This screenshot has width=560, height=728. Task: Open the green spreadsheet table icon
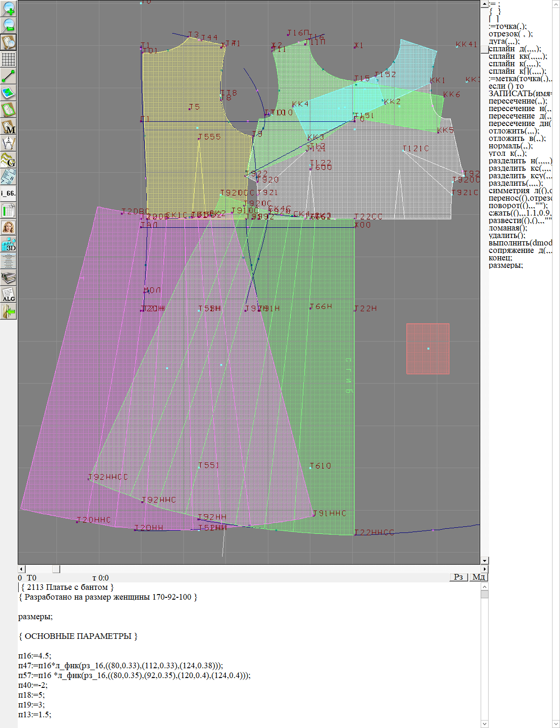tap(8, 210)
